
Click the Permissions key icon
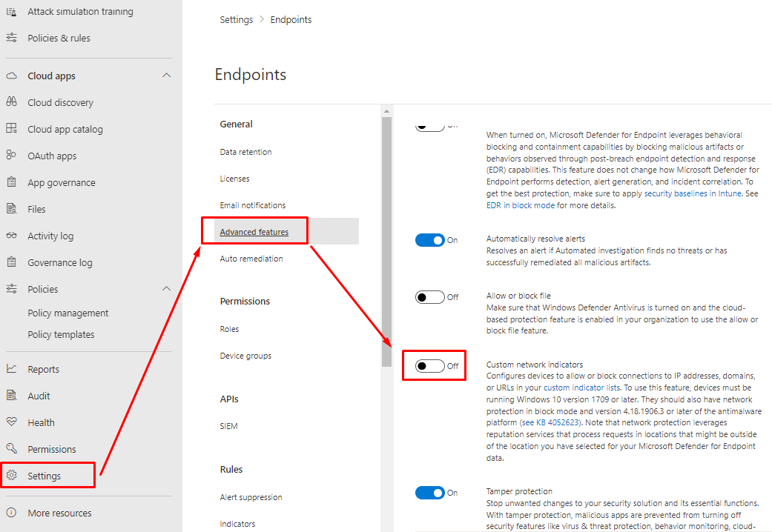(12, 449)
